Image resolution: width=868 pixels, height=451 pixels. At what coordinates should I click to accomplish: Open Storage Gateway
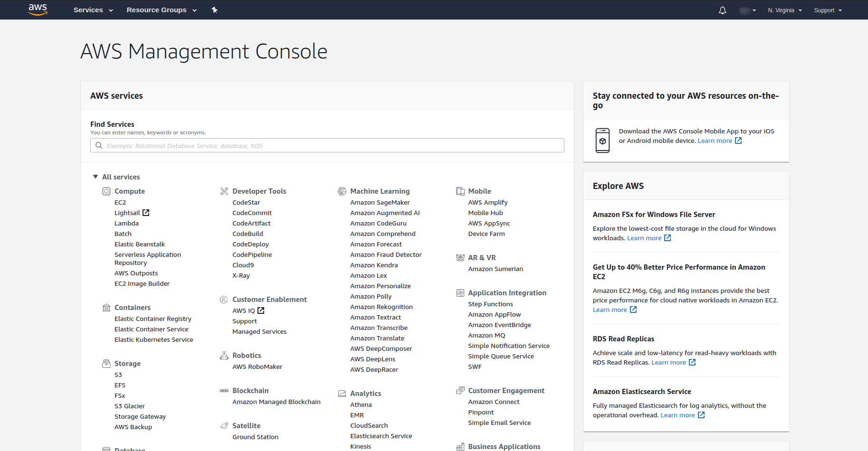[140, 417]
